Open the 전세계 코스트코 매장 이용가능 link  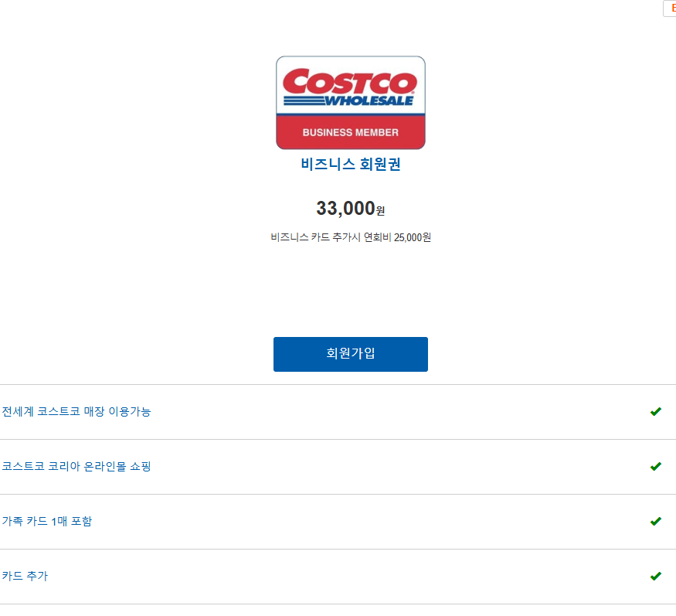(76, 411)
